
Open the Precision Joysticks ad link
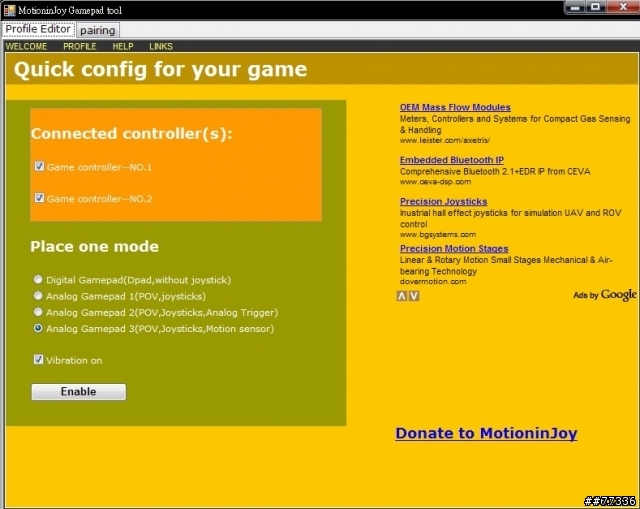pos(443,202)
